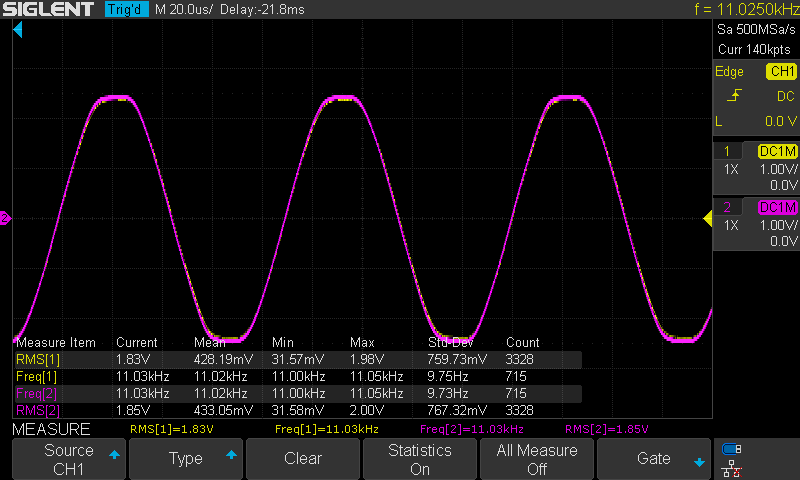Click the channel 2 number label

click(x=727, y=207)
